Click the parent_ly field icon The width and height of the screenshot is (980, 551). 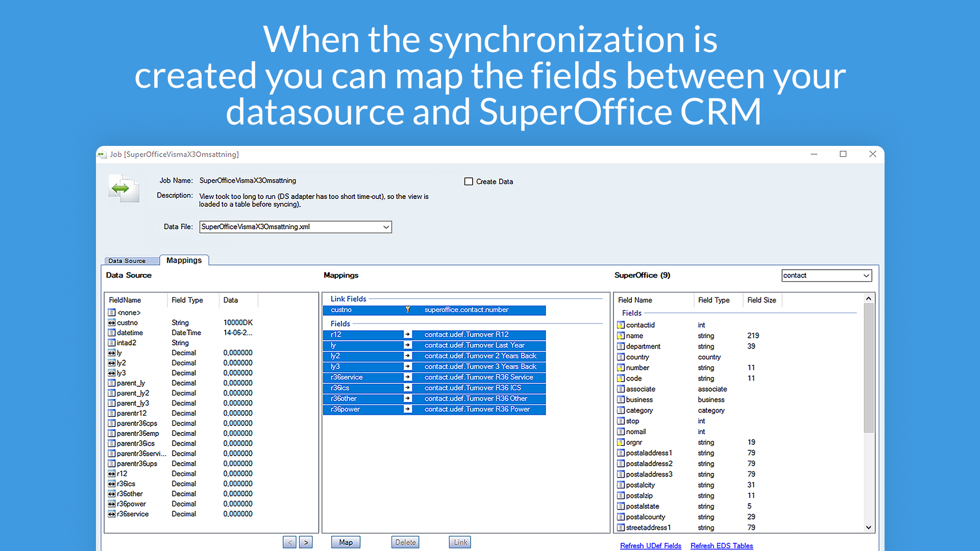[x=112, y=383]
